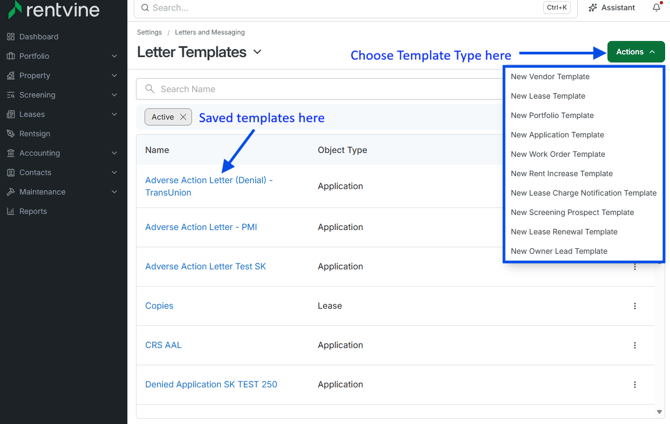Choose New Work Order Template option
Image resolution: width=670 pixels, height=424 pixels.
pyautogui.click(x=558, y=154)
